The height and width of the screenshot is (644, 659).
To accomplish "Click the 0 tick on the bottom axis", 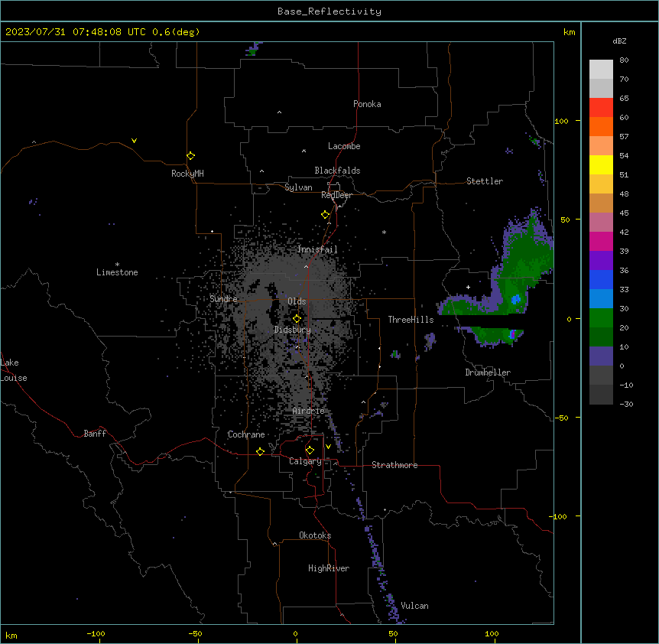I will click(295, 633).
